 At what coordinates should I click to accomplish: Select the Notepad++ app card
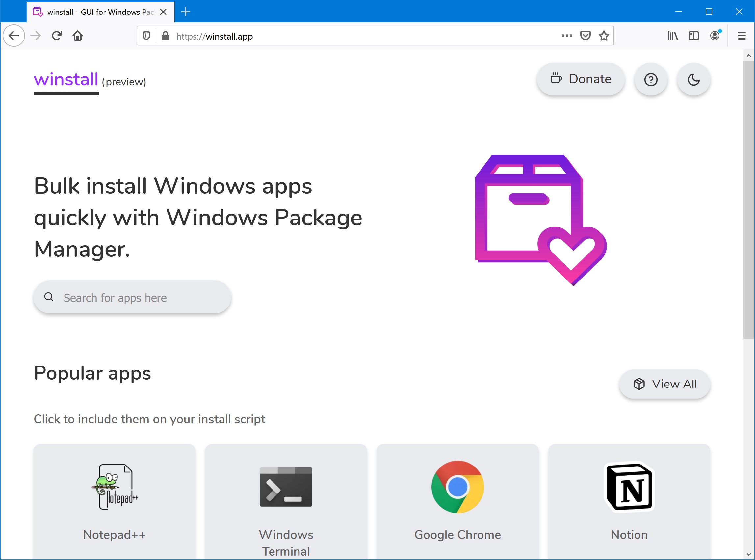click(115, 502)
